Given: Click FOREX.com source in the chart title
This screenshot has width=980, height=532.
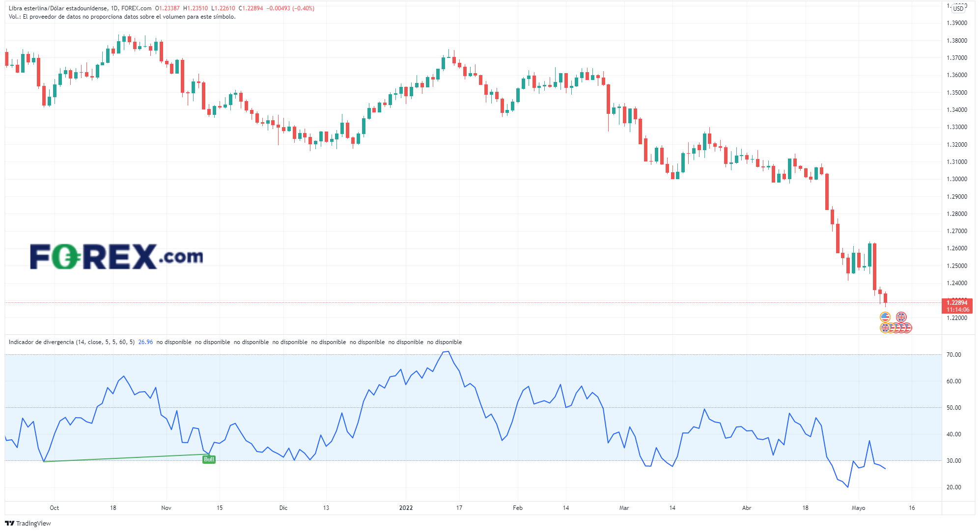Looking at the screenshot, I should pyautogui.click(x=136, y=8).
